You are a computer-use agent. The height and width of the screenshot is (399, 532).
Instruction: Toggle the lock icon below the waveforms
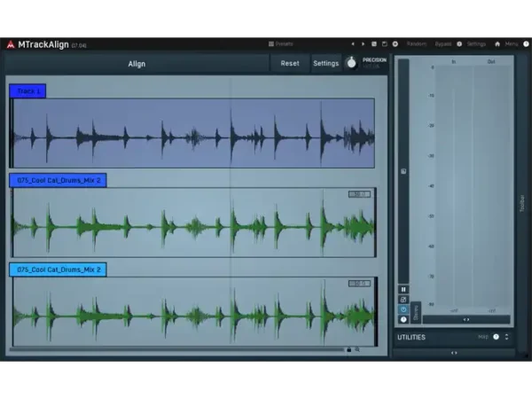pyautogui.click(x=348, y=349)
